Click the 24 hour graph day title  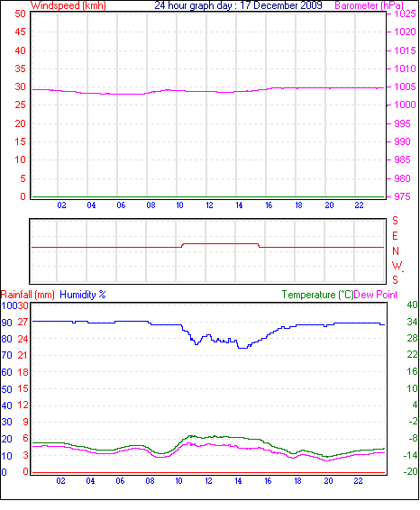pyautogui.click(x=238, y=5)
